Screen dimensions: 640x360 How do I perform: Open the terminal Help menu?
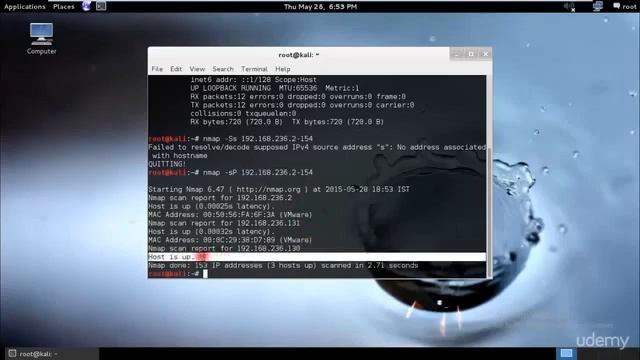tap(282, 69)
